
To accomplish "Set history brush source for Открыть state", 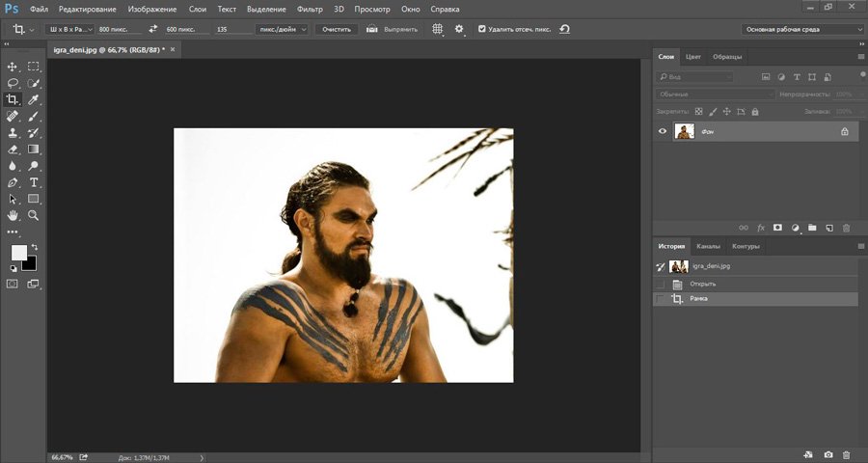I will (660, 285).
